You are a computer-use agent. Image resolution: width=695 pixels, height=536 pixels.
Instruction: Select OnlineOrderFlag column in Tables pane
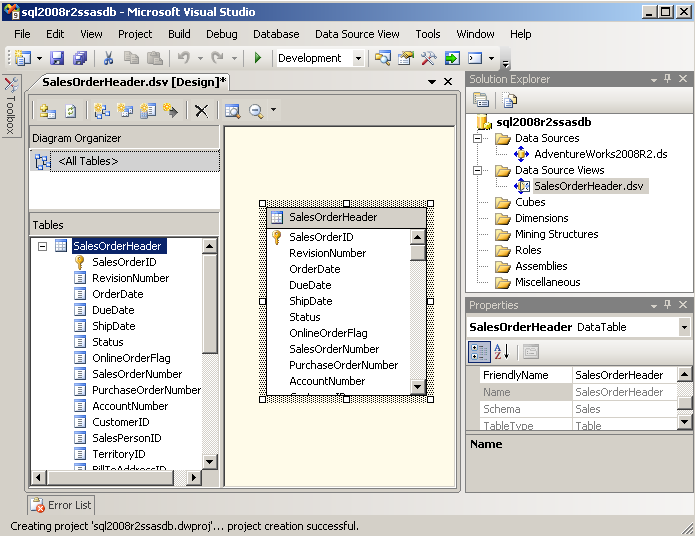tap(131, 358)
